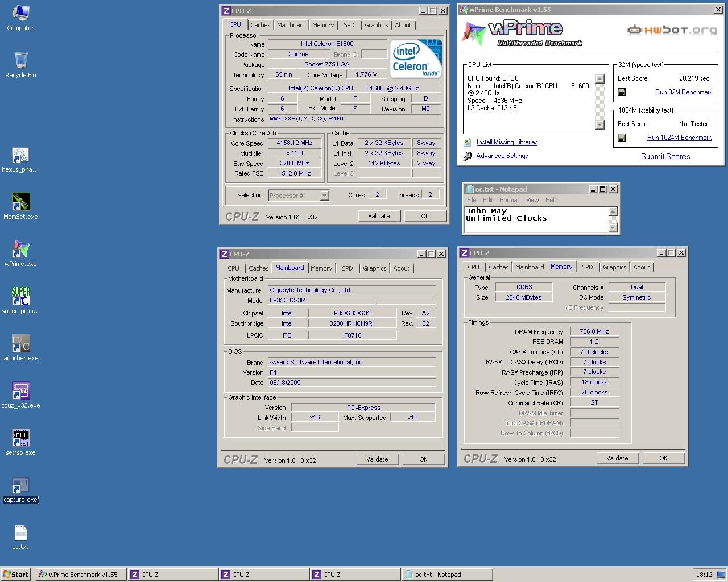Viewport: 728px width, 582px height.
Task: Open SPD tab in Memory CPU-Z window
Action: pos(588,267)
